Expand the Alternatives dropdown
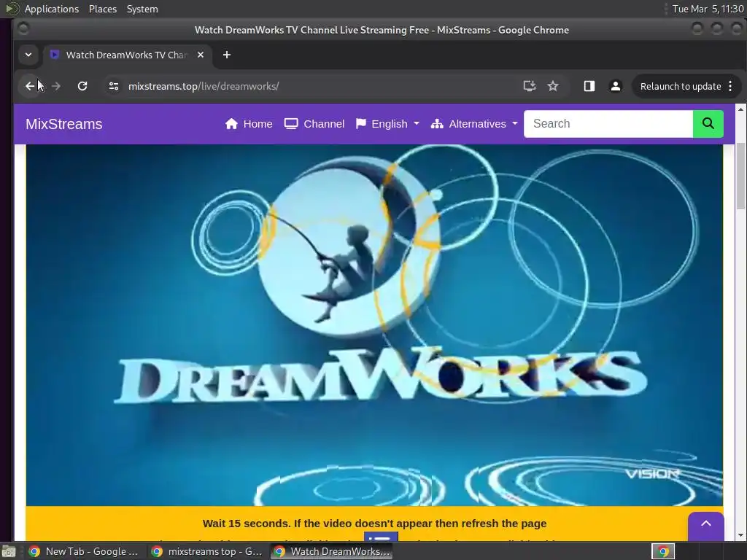The width and height of the screenshot is (747, 560). (514, 124)
